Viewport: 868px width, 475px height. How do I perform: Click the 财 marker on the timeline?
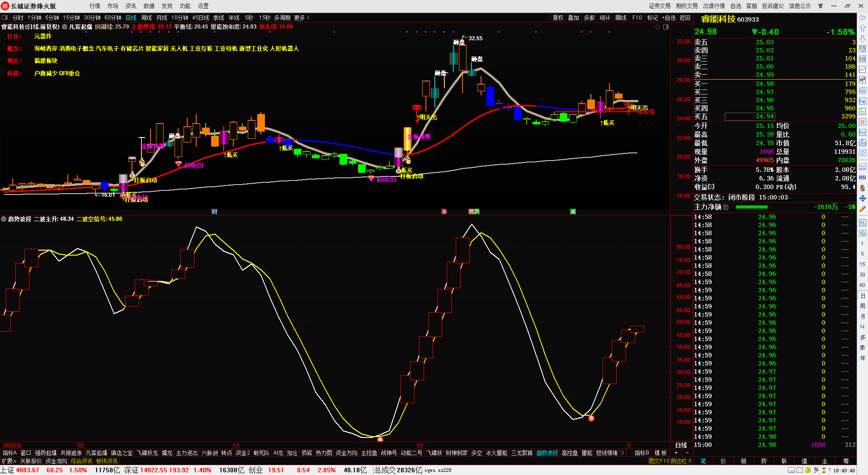(214, 212)
